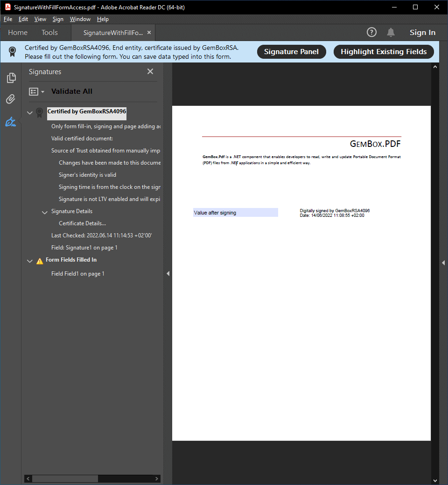Open the signatures options dropdown menu

36,91
